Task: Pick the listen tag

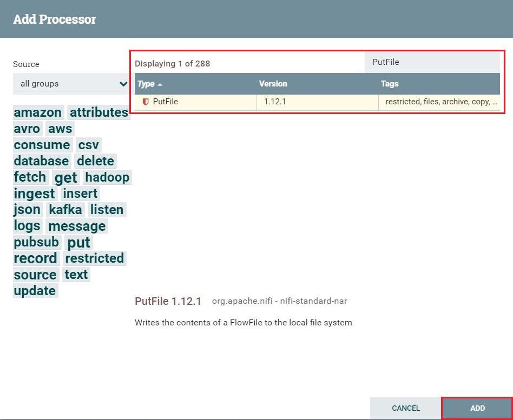Action: click(107, 210)
